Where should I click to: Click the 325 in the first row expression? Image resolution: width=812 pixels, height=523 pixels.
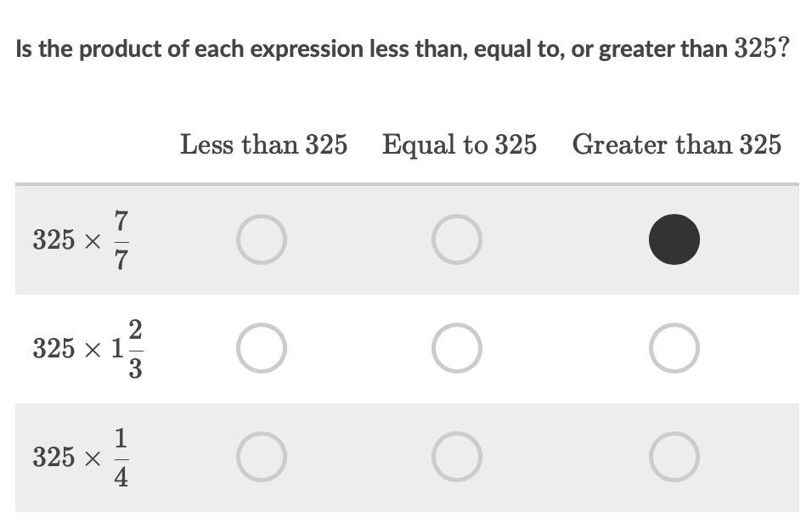pyautogui.click(x=54, y=240)
